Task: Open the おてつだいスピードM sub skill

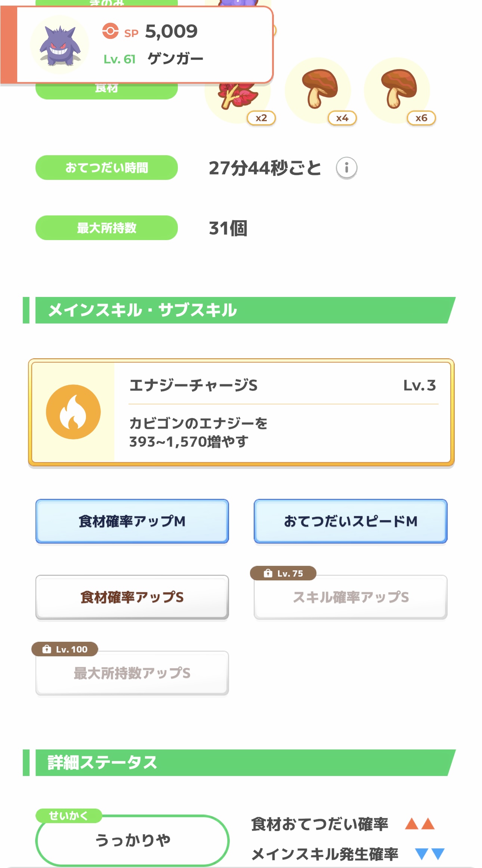Action: [350, 521]
